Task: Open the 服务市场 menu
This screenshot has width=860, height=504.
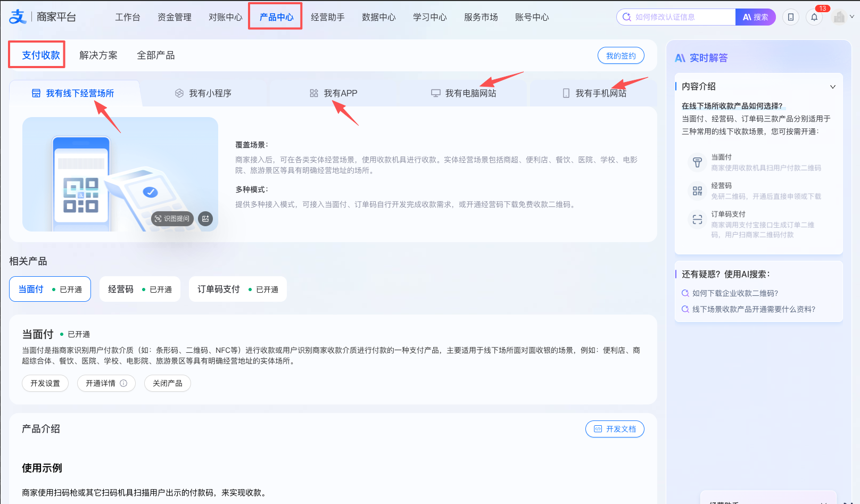Action: 481,17
